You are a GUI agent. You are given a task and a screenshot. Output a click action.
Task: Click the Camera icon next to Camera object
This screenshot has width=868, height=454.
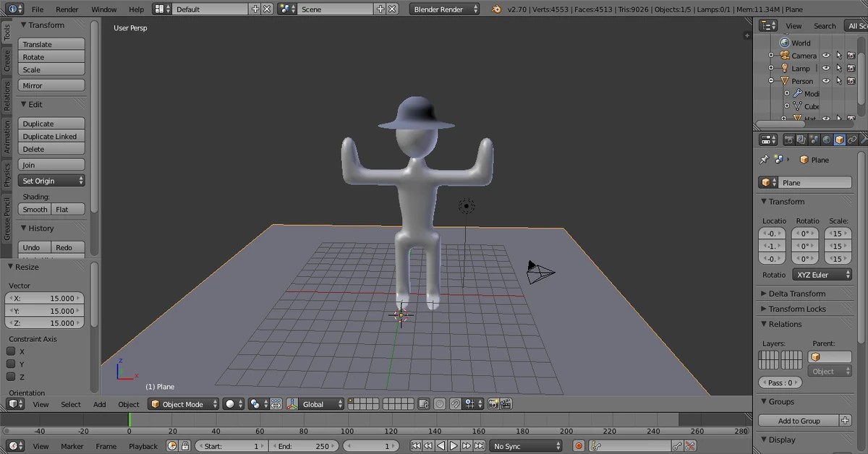click(x=785, y=55)
